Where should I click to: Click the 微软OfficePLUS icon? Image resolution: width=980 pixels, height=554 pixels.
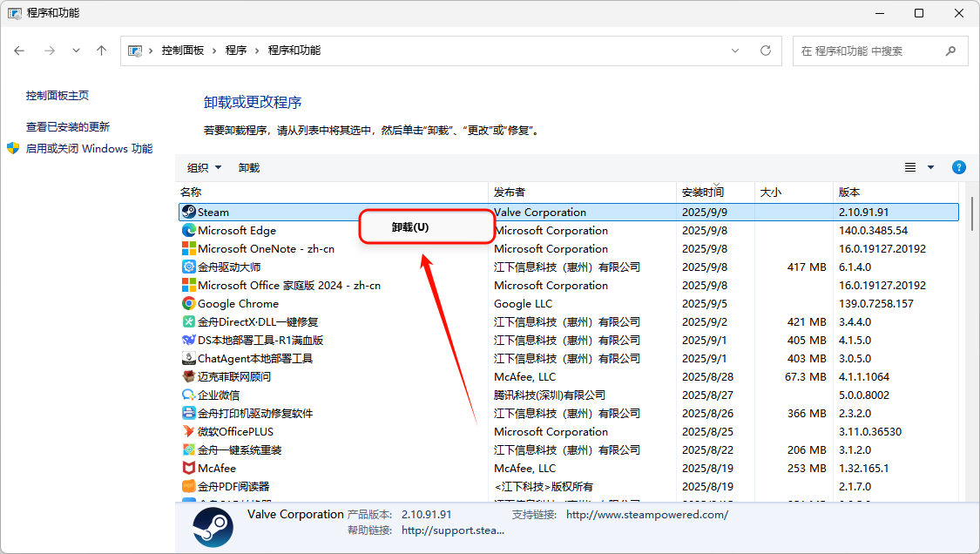tap(189, 431)
